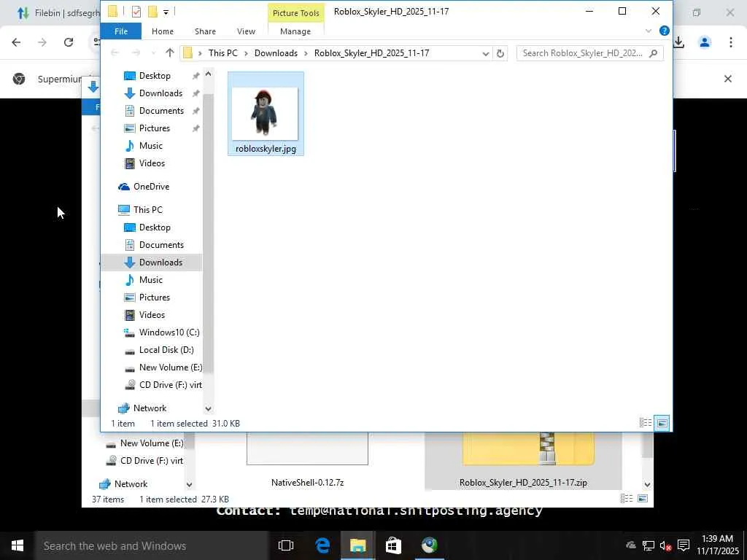Image resolution: width=747 pixels, height=560 pixels.
Task: Select This PC in navigation pane
Action: point(147,210)
